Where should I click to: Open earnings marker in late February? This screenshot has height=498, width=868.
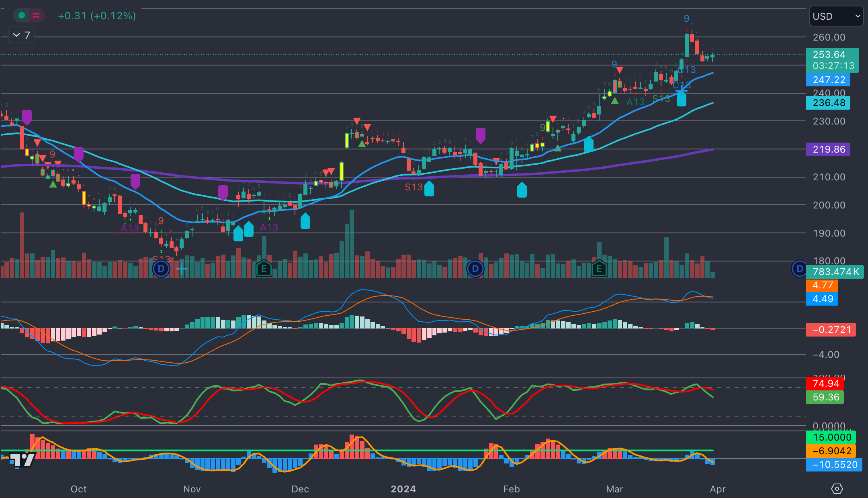coord(599,269)
